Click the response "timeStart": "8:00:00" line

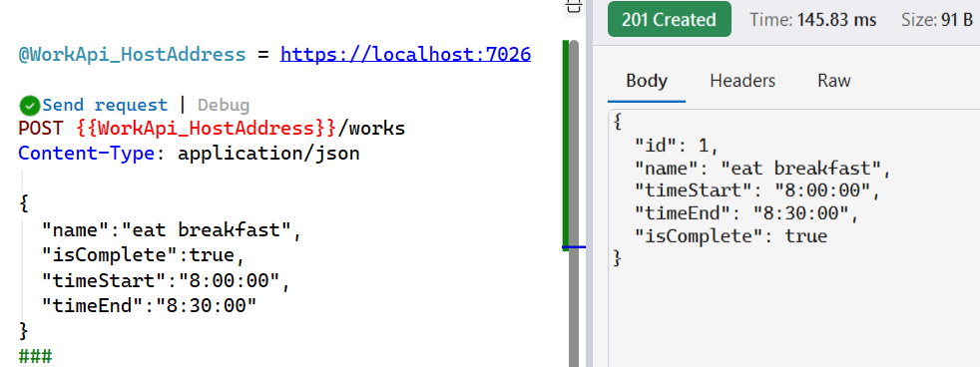tap(756, 191)
